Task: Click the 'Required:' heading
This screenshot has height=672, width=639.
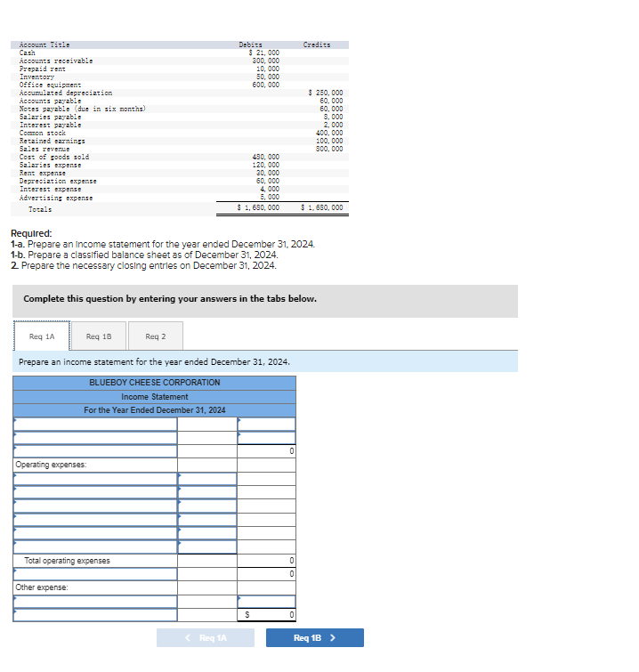Action: point(31,233)
